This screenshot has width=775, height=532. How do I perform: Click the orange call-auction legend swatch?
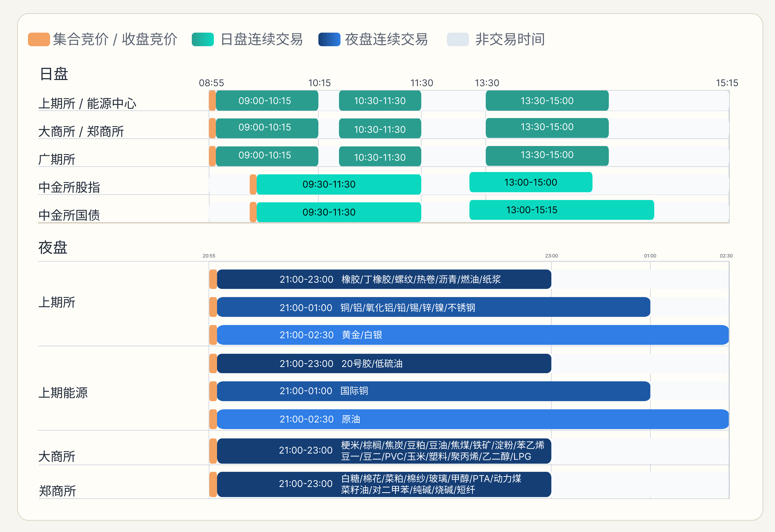tap(39, 39)
